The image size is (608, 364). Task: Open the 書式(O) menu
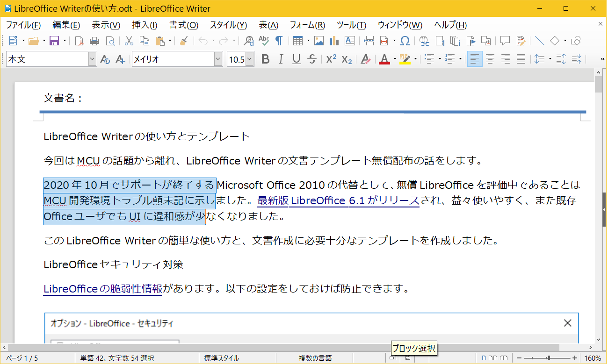tap(184, 25)
